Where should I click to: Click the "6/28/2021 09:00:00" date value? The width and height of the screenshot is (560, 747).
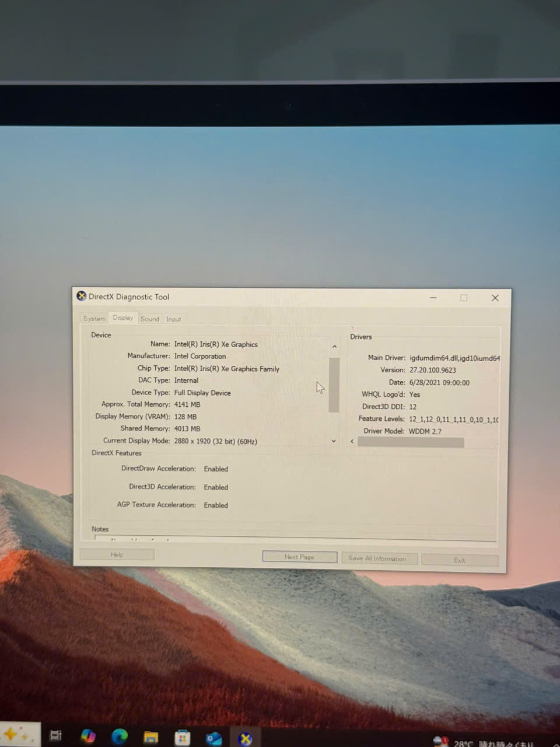[439, 383]
